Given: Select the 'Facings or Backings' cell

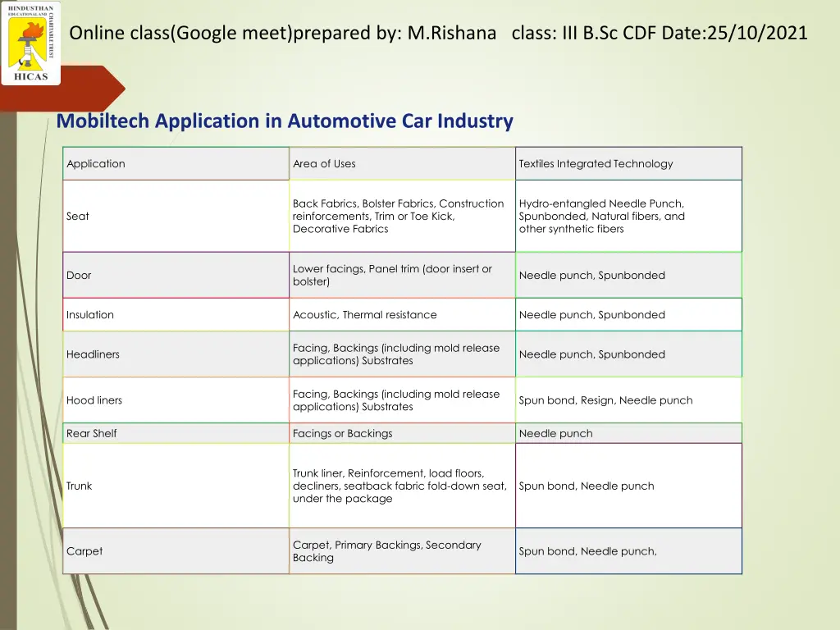Looking at the screenshot, I should coord(402,433).
